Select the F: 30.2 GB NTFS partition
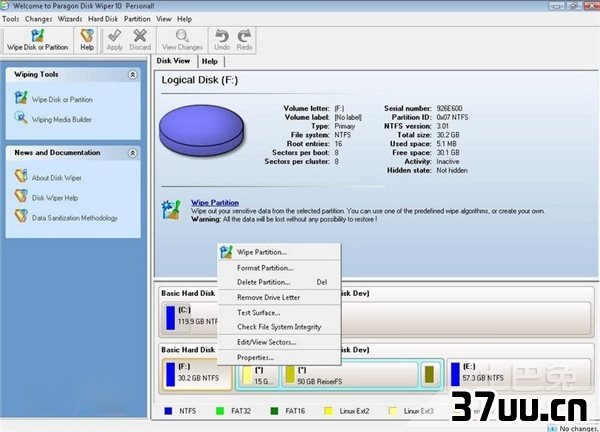The height and width of the screenshot is (432, 600). [x=197, y=375]
